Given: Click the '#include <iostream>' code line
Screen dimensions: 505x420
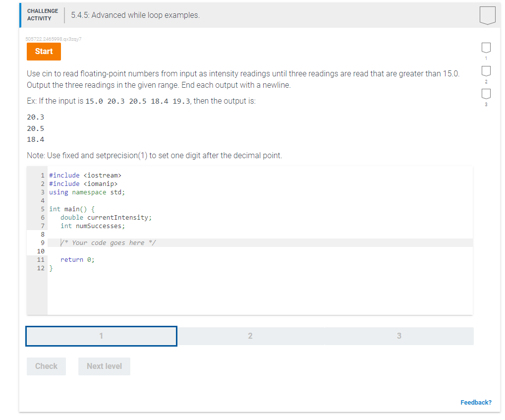Looking at the screenshot, I should click(x=85, y=175).
